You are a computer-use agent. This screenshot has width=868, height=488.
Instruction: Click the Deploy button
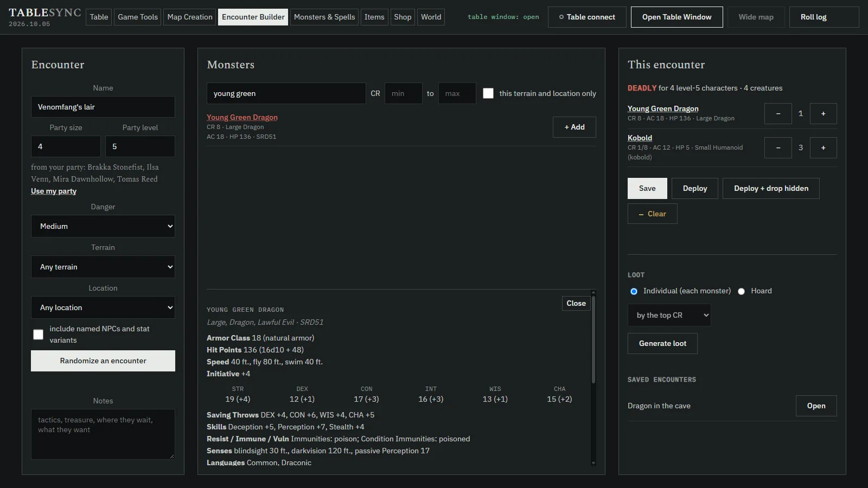[x=695, y=188]
